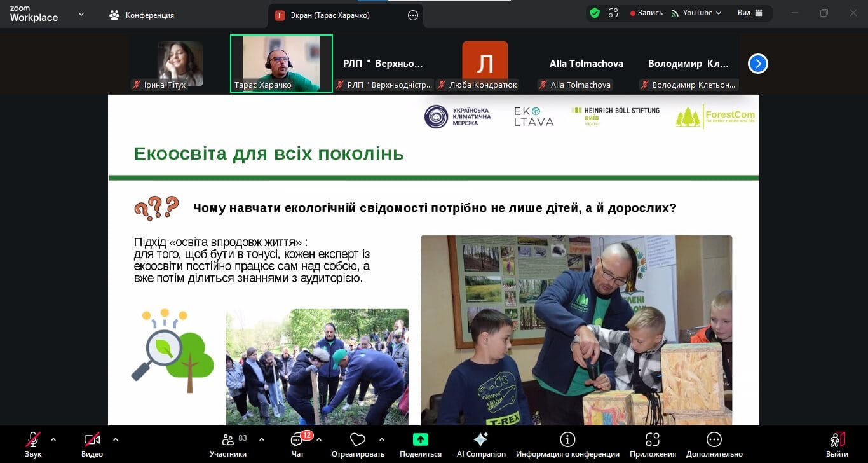The width and height of the screenshot is (868, 463).
Task: Switch to the Конференция tab
Action: 142,15
